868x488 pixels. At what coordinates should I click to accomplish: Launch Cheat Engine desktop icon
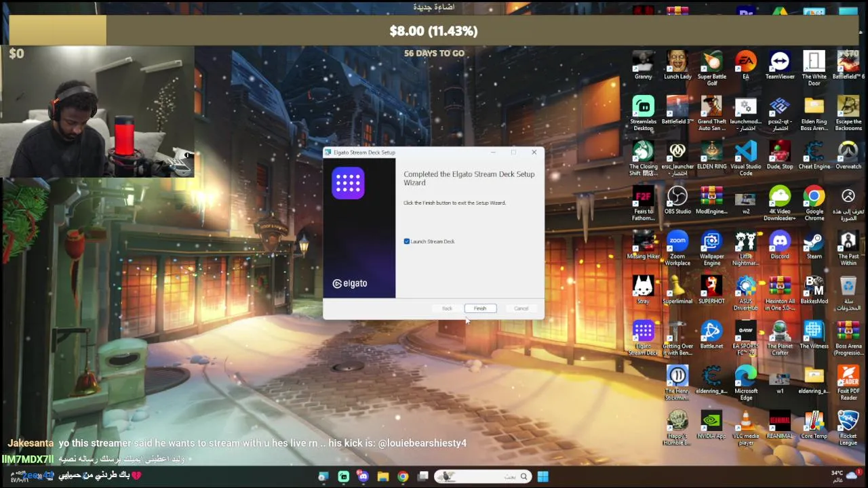(814, 155)
